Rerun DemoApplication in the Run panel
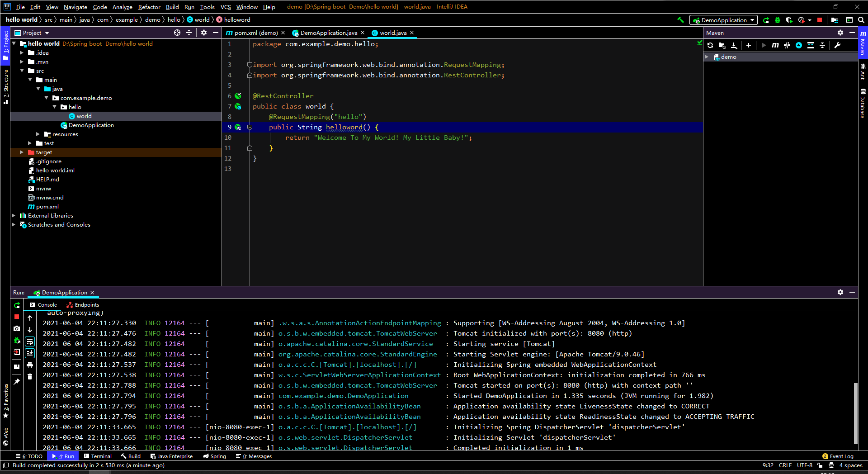 point(17,305)
